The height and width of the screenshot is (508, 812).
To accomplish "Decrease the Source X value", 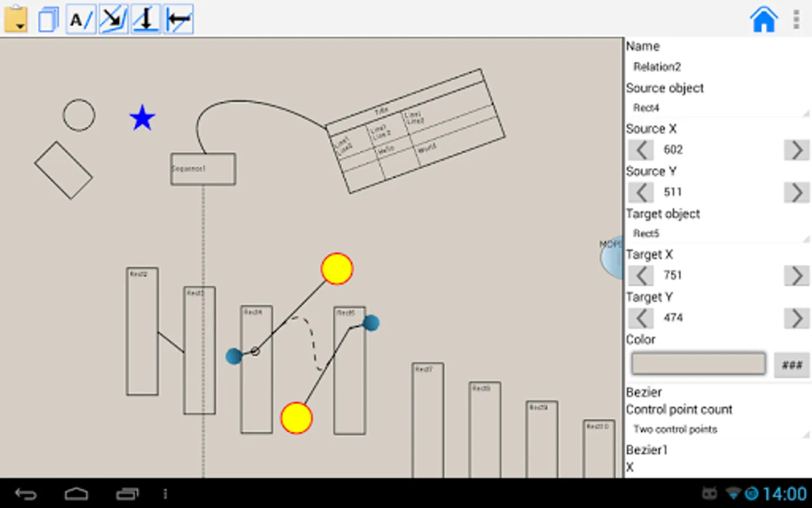I will (x=641, y=150).
